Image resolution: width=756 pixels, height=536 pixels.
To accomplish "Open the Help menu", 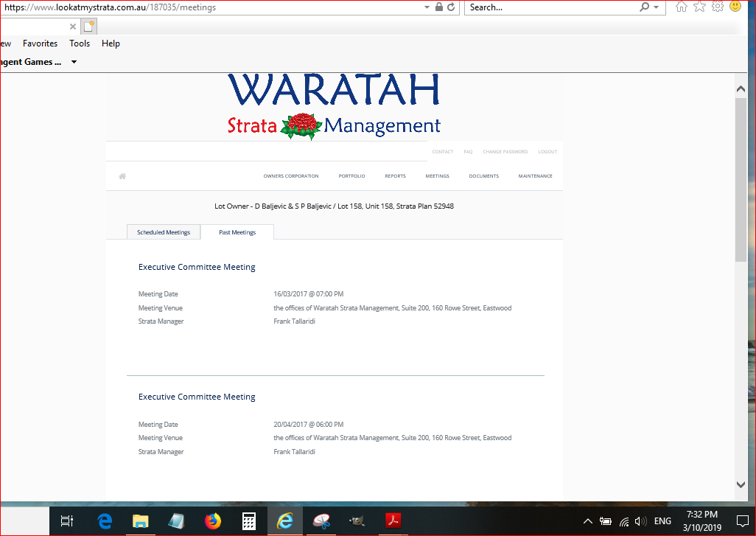I will click(111, 43).
